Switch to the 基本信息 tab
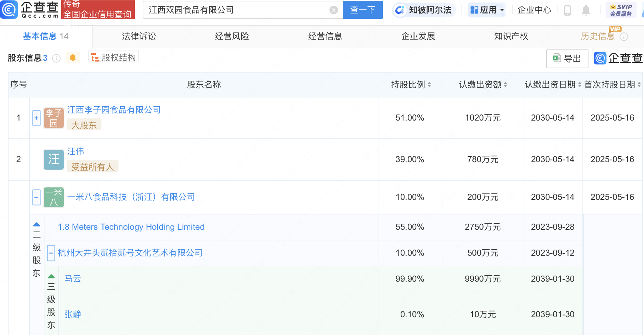Viewport: 644px width, 335px height. [46, 36]
